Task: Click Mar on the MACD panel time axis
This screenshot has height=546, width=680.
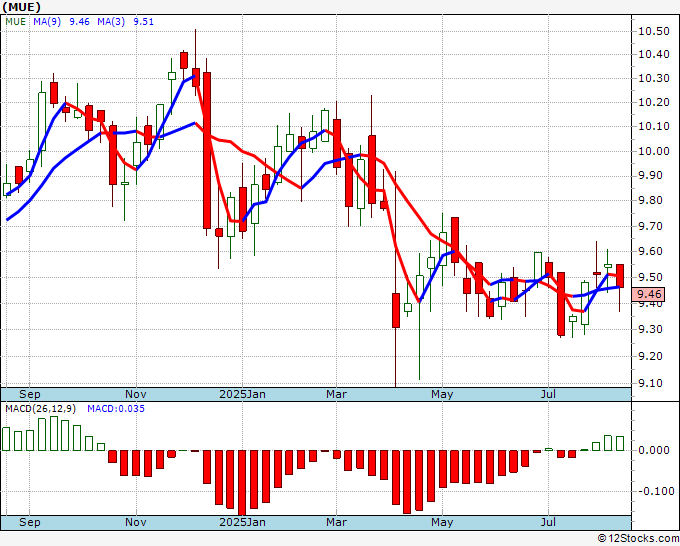Action: (x=337, y=522)
